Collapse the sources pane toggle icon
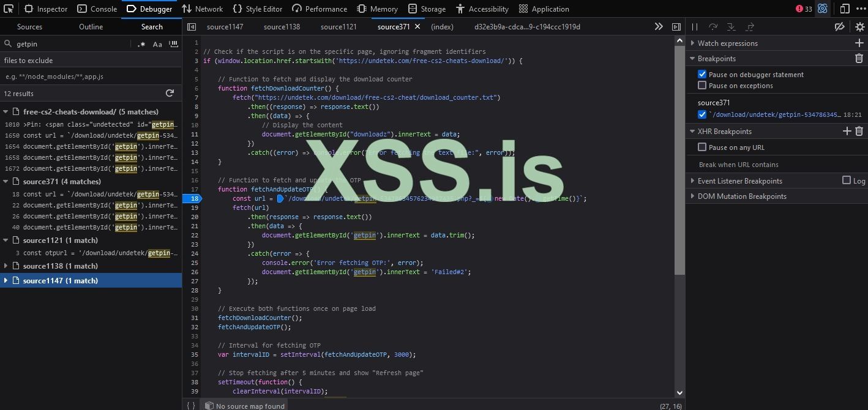The image size is (868, 410). point(192,27)
